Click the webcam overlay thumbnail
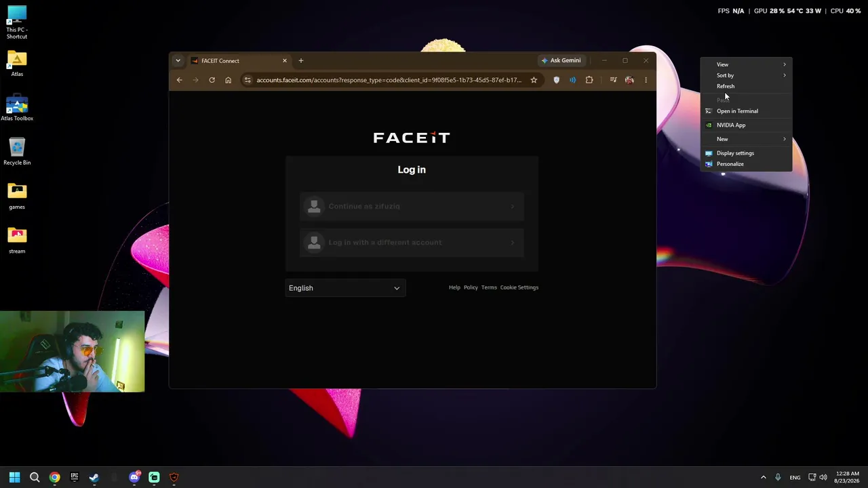This screenshot has height=488, width=868. click(73, 352)
